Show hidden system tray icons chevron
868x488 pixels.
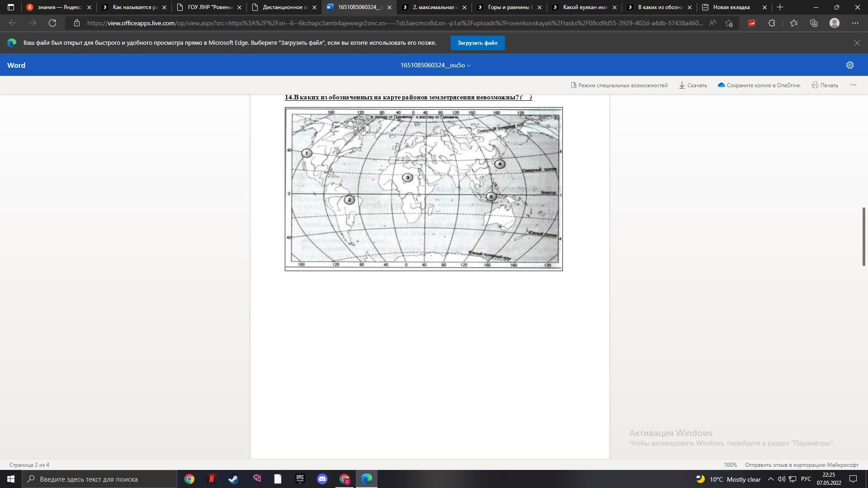(x=770, y=479)
